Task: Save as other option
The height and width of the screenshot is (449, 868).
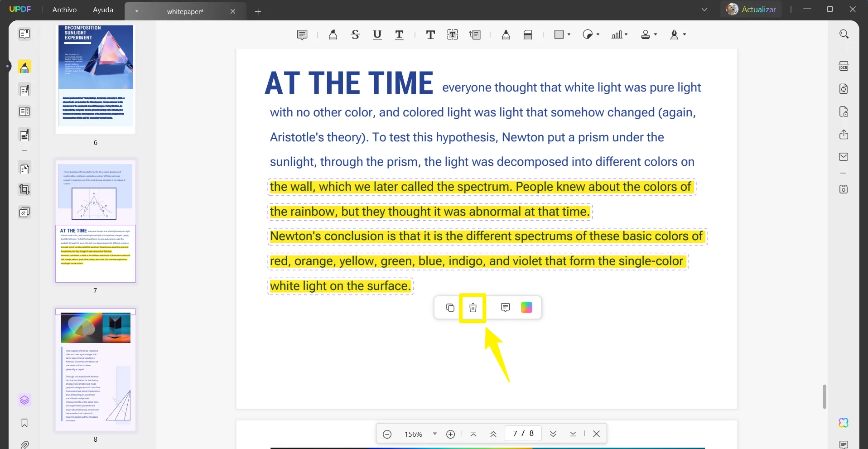Action: click(x=844, y=189)
